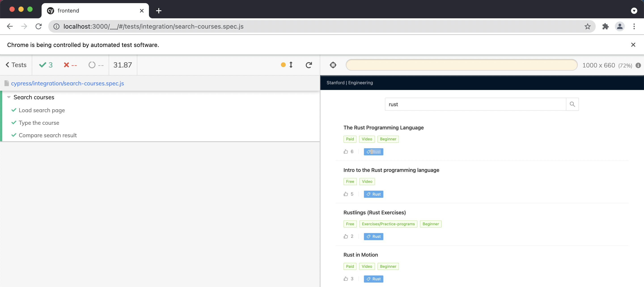This screenshot has height=287, width=644.
Task: Click the search magnifier button
Action: (572, 104)
